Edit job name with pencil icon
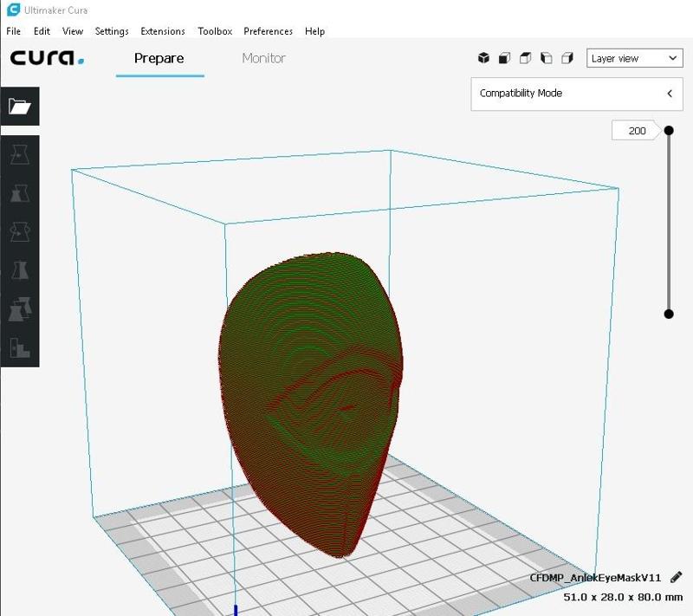This screenshot has width=693, height=616. pyautogui.click(x=676, y=577)
